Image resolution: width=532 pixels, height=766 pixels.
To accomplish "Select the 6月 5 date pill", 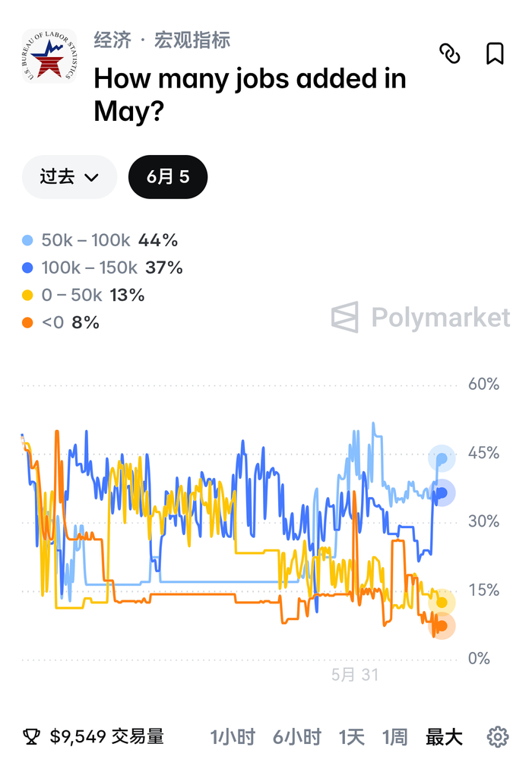I will click(x=168, y=177).
